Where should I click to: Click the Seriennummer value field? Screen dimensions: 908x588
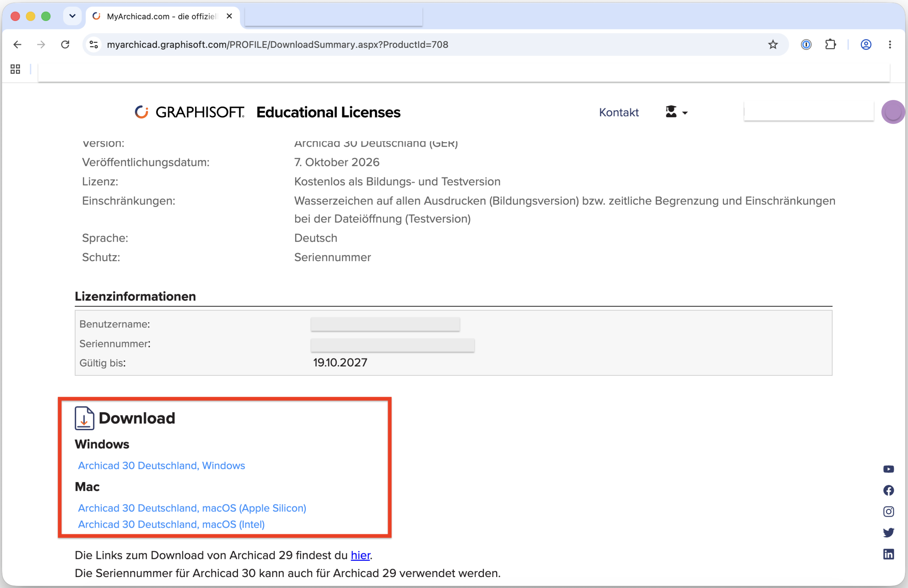click(x=392, y=345)
